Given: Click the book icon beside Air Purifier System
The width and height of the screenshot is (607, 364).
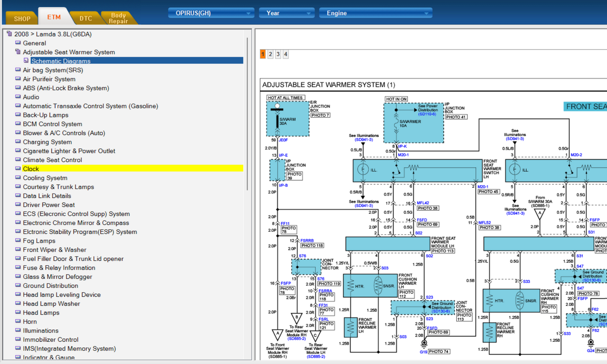Looking at the screenshot, I should pos(18,79).
